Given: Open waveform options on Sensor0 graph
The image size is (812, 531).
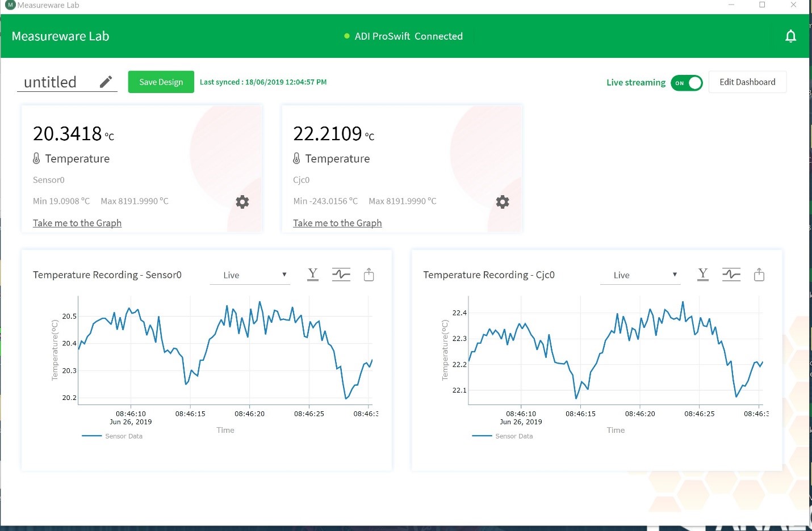Looking at the screenshot, I should (341, 275).
